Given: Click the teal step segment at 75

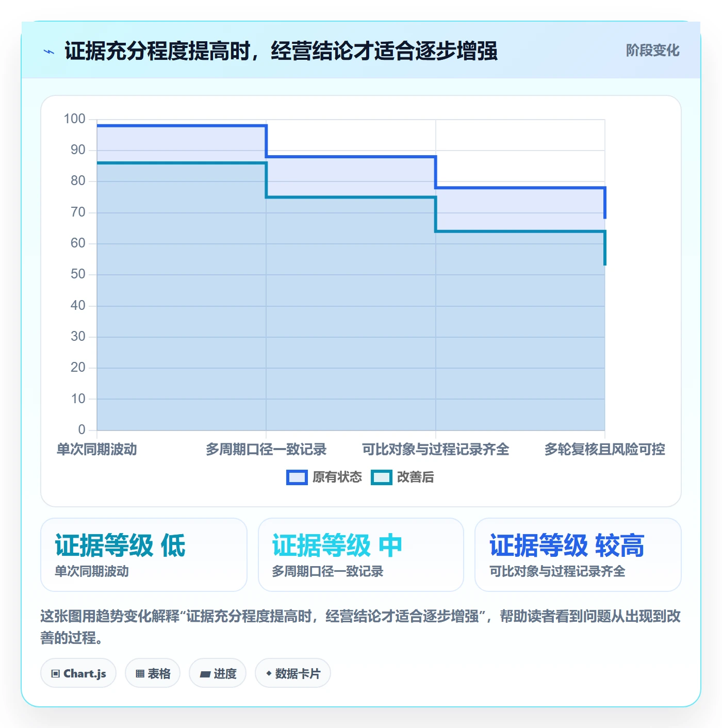Looking at the screenshot, I should point(351,197).
